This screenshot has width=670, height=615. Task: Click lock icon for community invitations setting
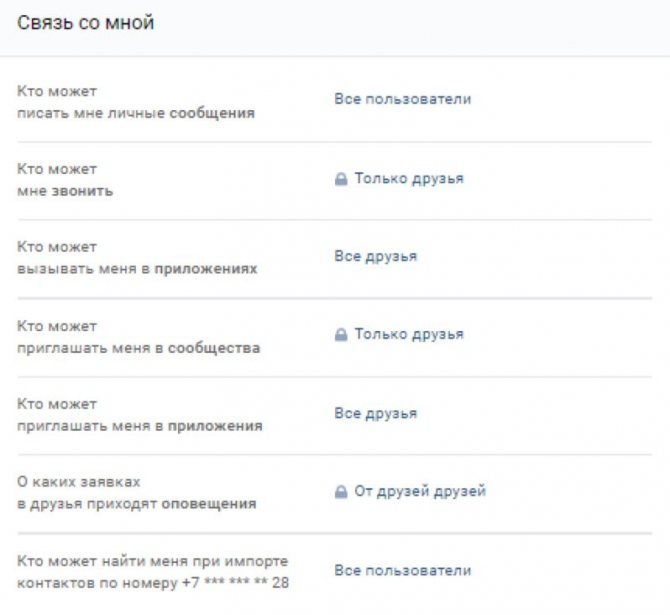(x=341, y=334)
